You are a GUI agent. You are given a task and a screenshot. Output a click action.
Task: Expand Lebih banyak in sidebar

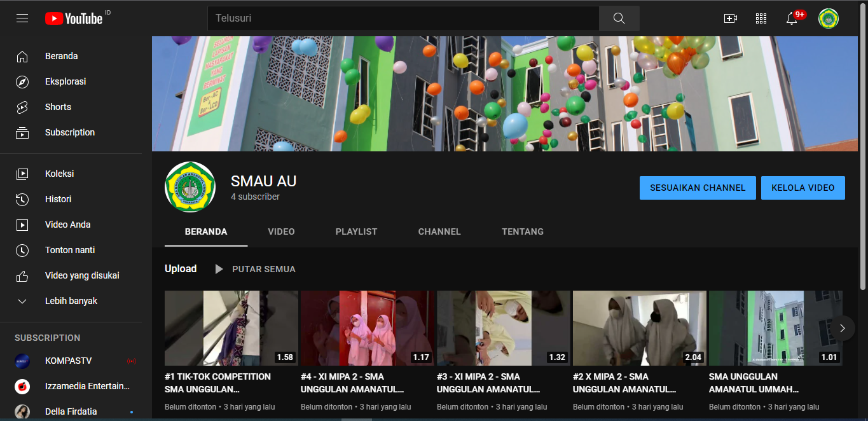(x=71, y=301)
